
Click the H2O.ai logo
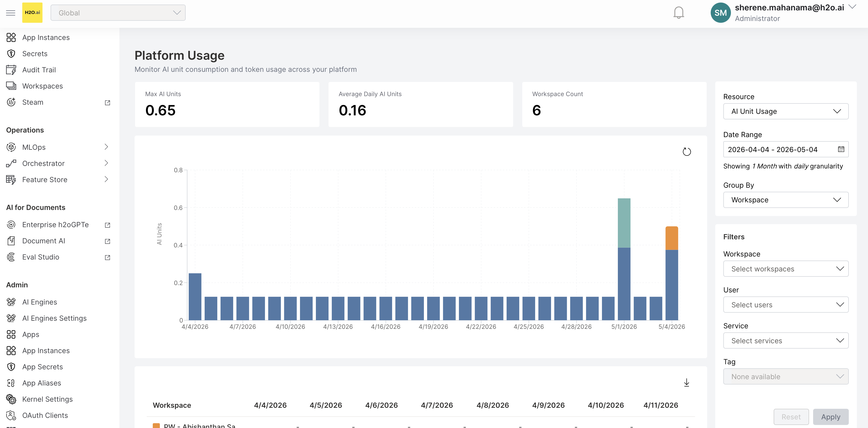pyautogui.click(x=32, y=12)
